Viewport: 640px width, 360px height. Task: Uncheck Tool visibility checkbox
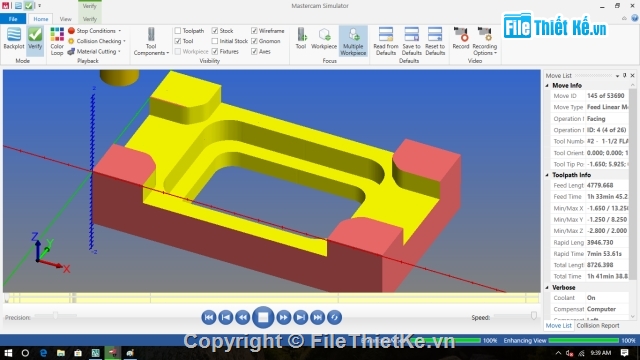[x=178, y=41]
